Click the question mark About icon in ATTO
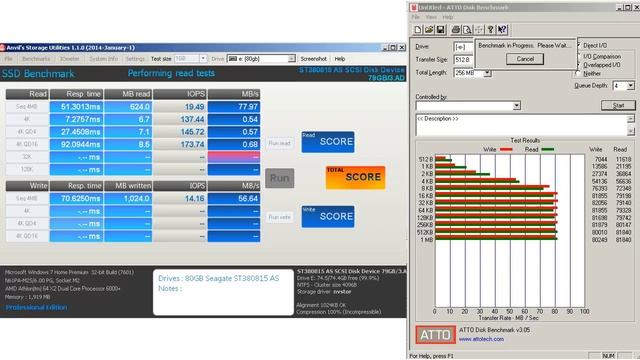The height and width of the screenshot is (360, 640). [490, 29]
